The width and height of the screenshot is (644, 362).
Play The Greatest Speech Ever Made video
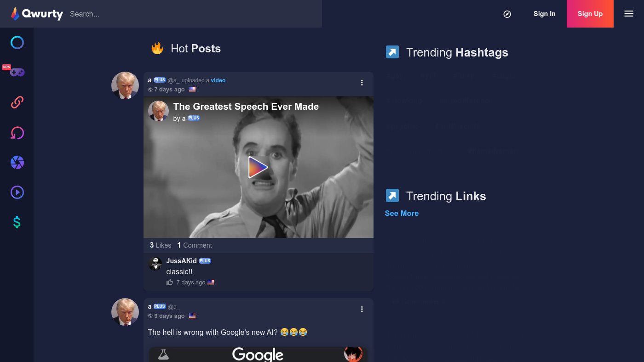[258, 167]
